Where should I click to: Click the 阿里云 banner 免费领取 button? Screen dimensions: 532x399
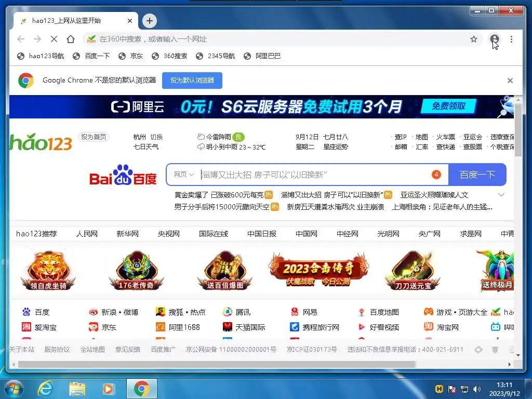[448, 106]
